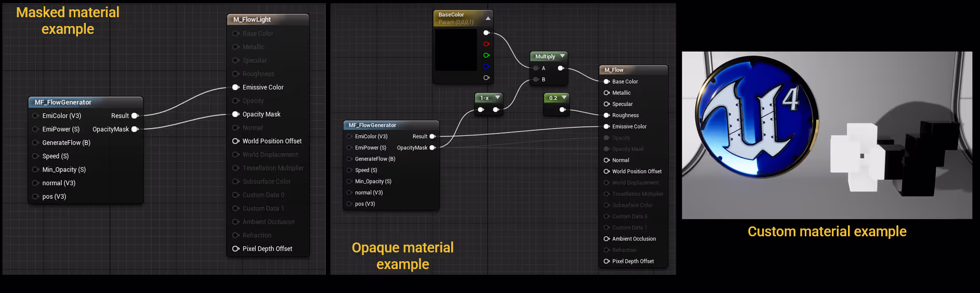Click EmiColor (V3) pin in opaque example
980x293 pixels.
(349, 136)
